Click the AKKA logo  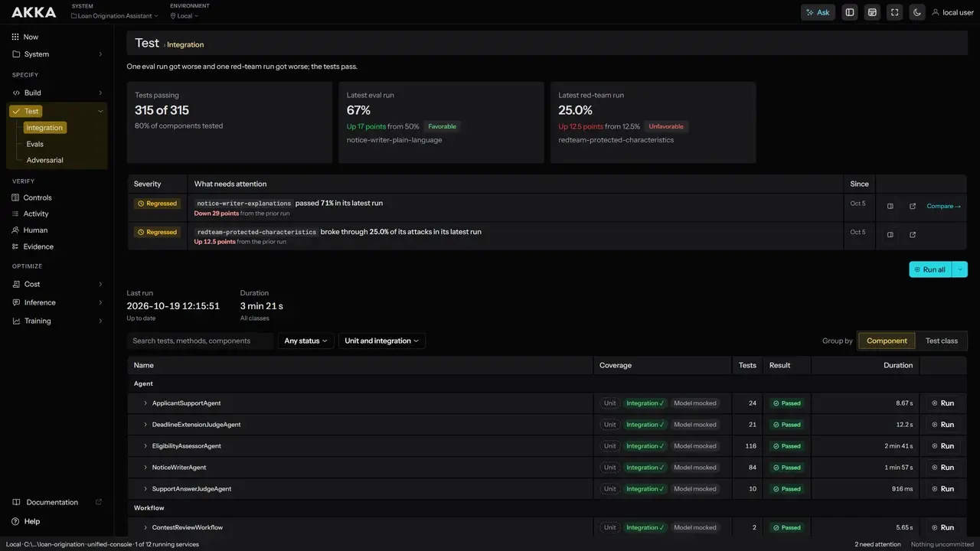34,12
